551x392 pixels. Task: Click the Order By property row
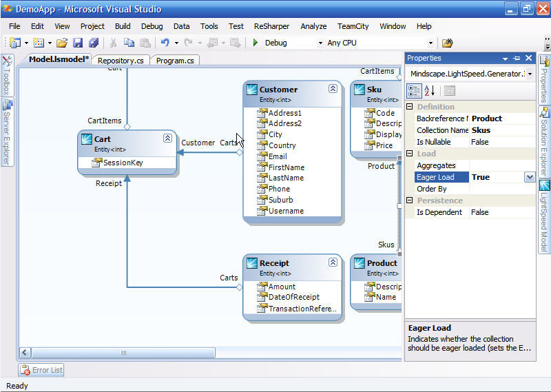coord(475,189)
